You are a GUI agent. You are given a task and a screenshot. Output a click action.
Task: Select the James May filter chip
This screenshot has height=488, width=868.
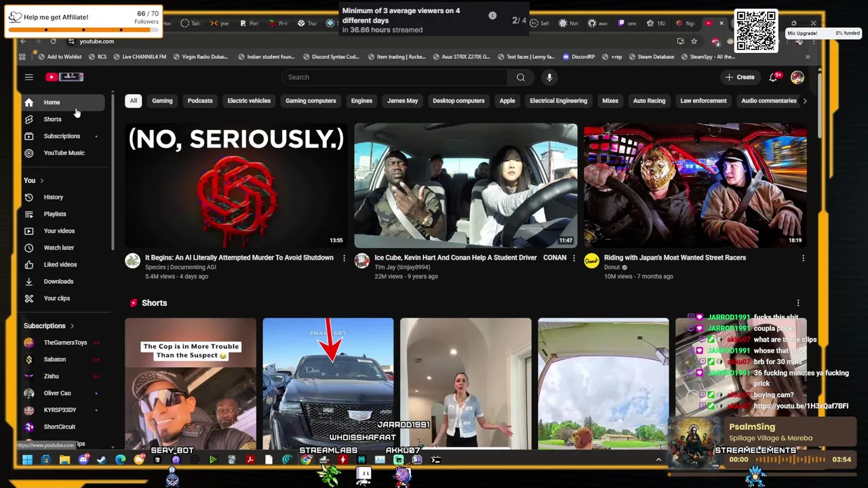coord(402,101)
